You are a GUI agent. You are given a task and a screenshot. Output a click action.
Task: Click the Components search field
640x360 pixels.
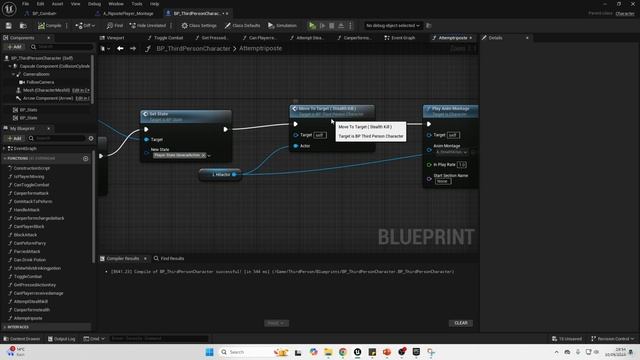61,47
